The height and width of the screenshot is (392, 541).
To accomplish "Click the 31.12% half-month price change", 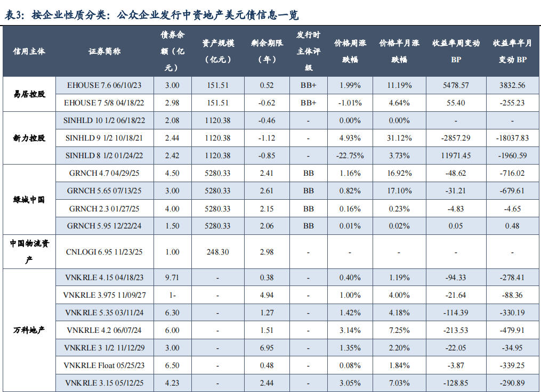I will 399,138.
